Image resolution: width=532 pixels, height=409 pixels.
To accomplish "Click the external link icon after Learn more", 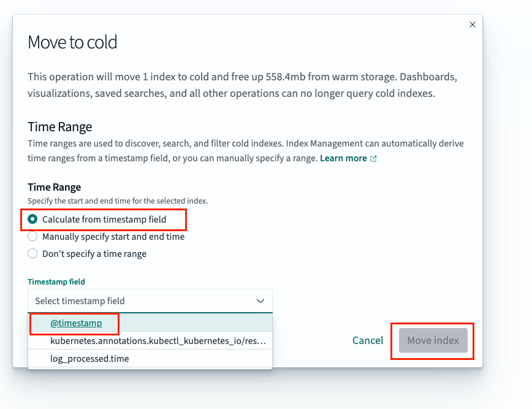I will [373, 158].
